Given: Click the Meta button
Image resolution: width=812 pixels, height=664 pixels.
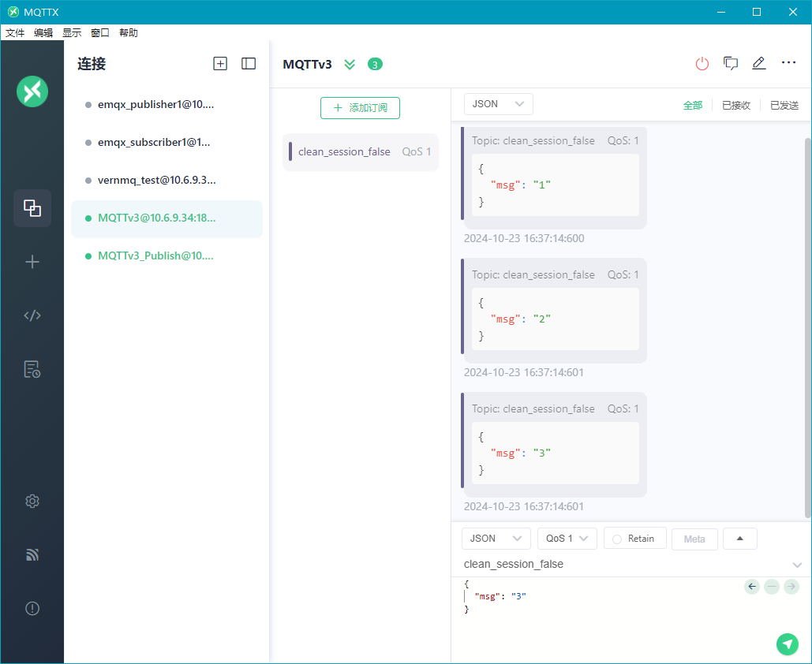Looking at the screenshot, I should click(694, 539).
